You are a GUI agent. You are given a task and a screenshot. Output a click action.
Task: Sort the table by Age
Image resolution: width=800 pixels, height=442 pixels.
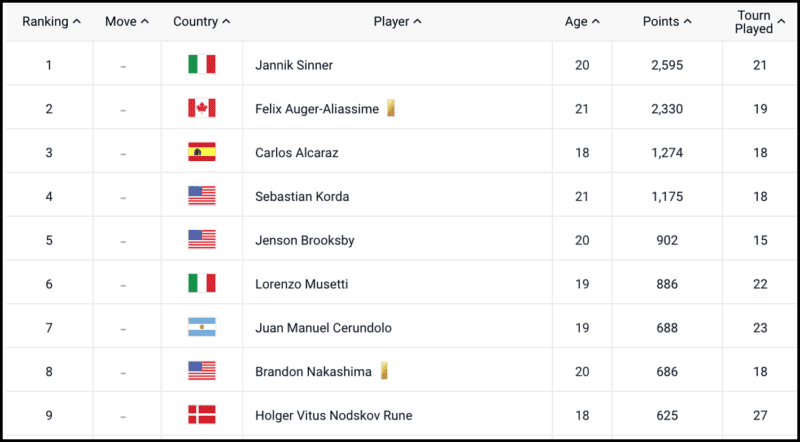pyautogui.click(x=582, y=21)
